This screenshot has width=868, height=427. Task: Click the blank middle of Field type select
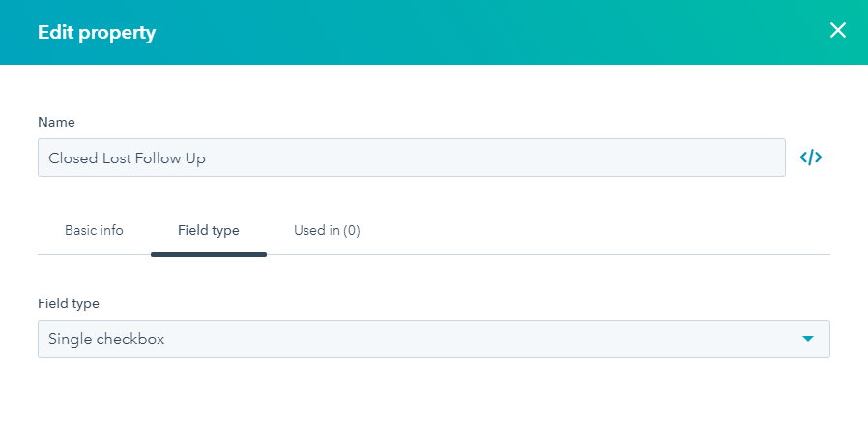(x=483, y=339)
